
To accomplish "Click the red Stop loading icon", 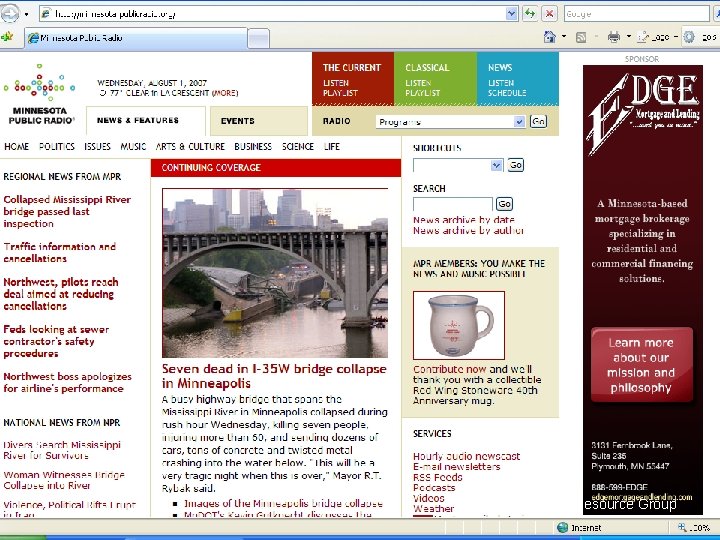I will [549, 13].
